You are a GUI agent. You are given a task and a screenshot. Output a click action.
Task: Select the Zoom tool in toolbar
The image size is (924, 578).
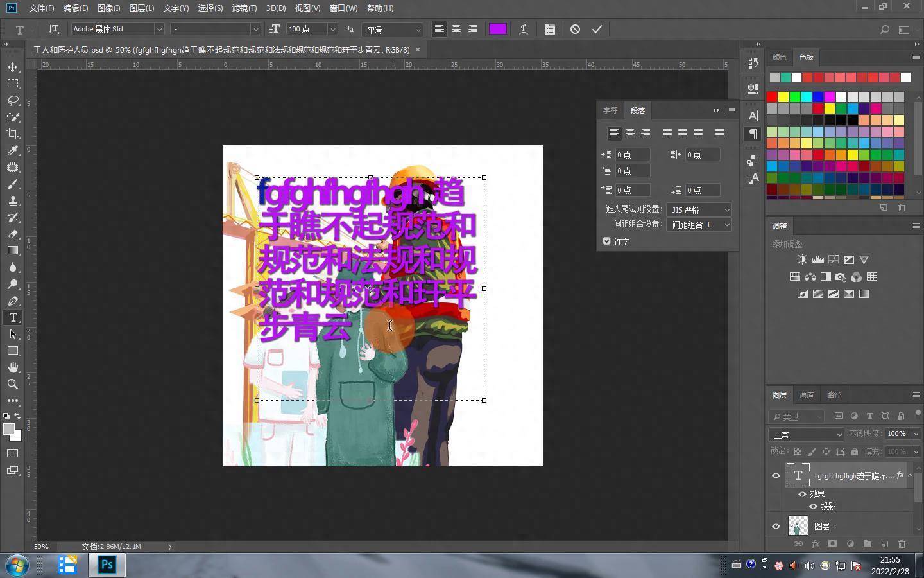coord(13,384)
